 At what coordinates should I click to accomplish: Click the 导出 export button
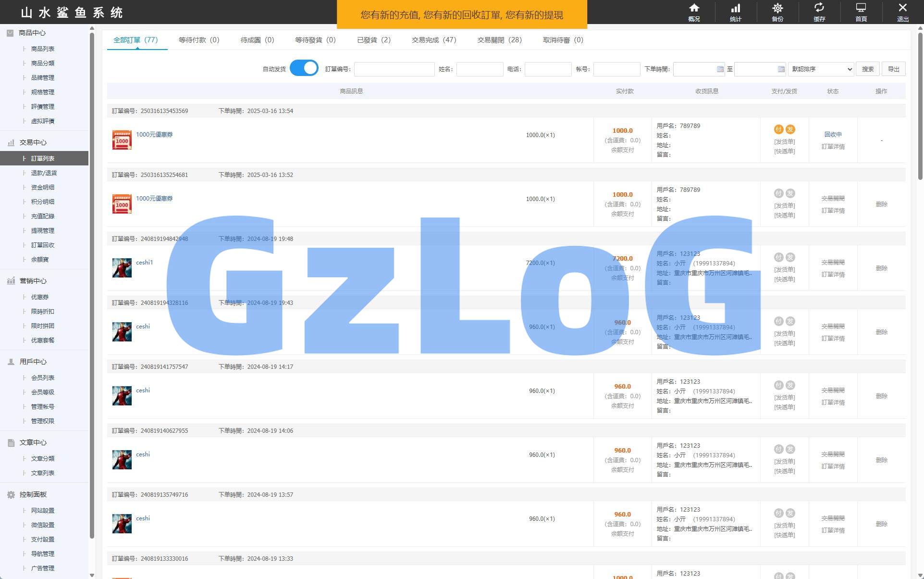[893, 69]
